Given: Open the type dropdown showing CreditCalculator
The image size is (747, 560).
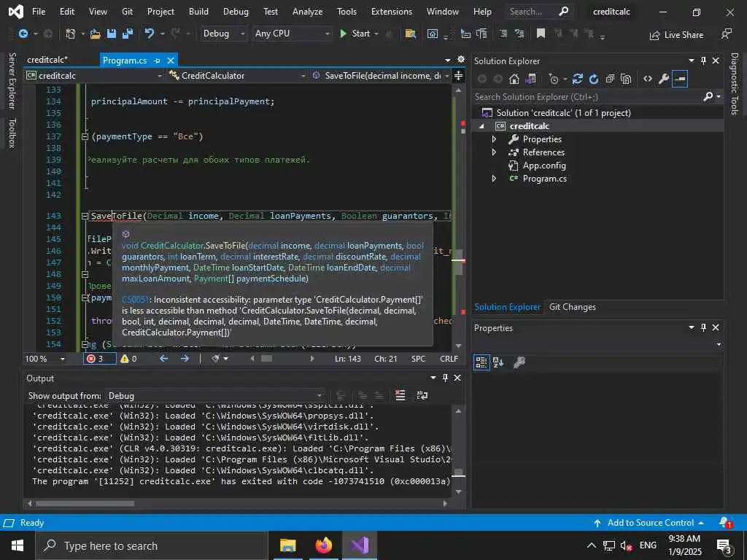Looking at the screenshot, I should pyautogui.click(x=237, y=76).
